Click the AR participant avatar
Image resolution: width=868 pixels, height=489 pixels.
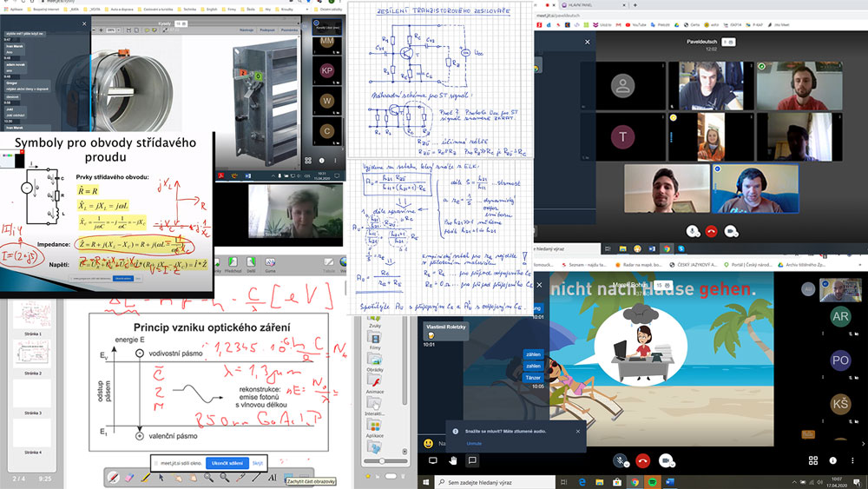[840, 316]
